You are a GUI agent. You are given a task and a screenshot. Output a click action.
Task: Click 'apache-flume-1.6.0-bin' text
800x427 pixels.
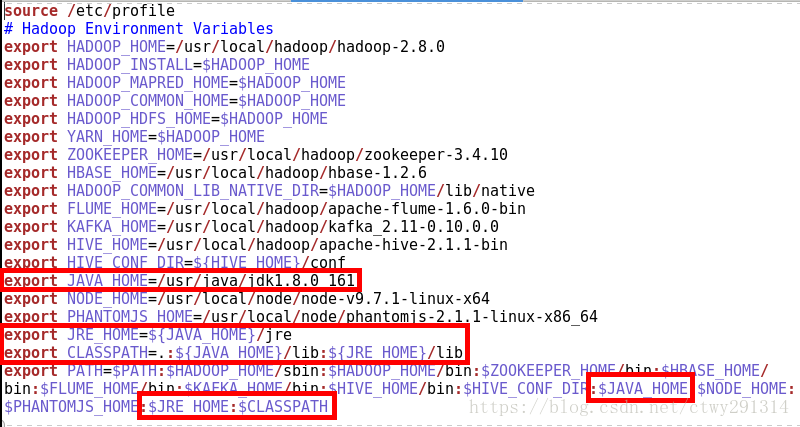(427, 208)
